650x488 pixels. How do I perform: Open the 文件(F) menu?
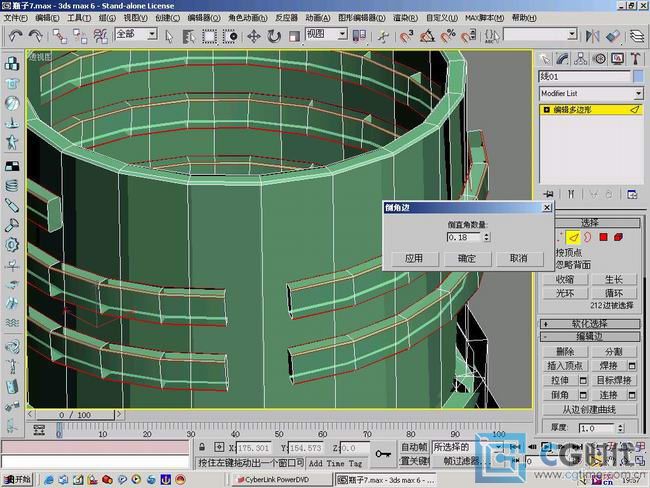click(x=15, y=18)
